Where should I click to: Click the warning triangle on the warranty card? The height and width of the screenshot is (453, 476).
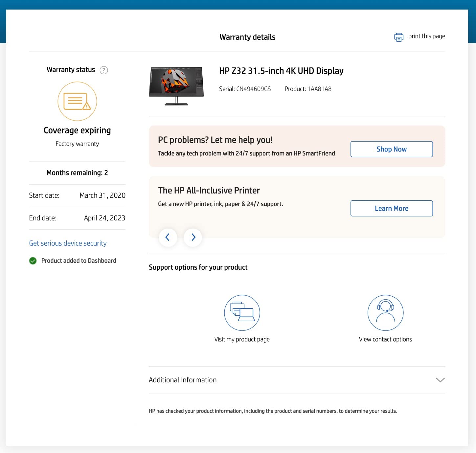click(86, 107)
